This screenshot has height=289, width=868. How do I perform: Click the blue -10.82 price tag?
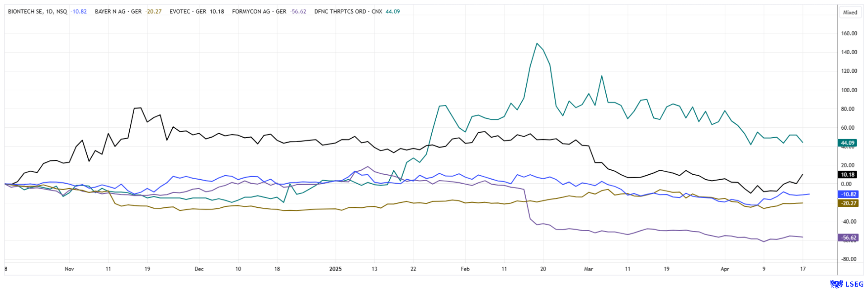[x=847, y=194]
